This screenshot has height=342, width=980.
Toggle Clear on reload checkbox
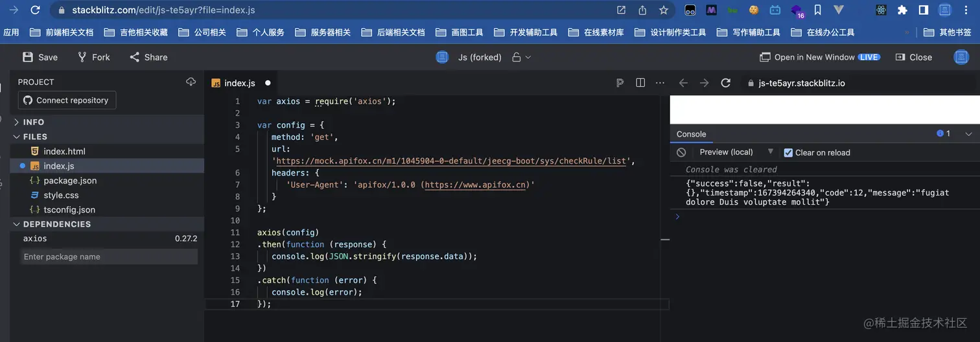[x=788, y=153]
